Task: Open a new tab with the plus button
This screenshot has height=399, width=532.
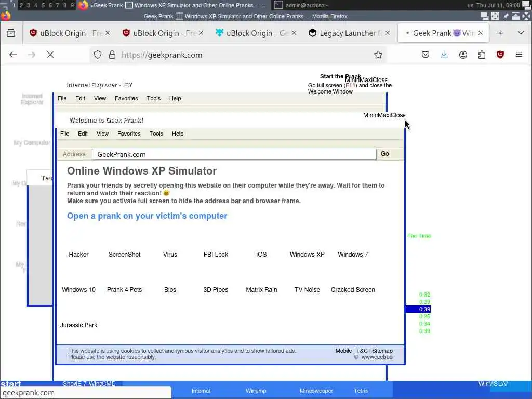Action: pyautogui.click(x=500, y=33)
